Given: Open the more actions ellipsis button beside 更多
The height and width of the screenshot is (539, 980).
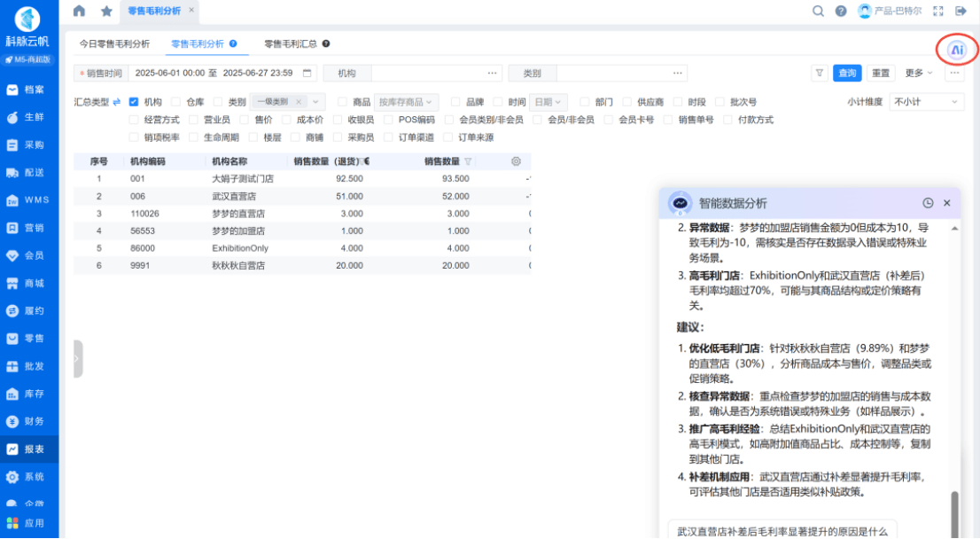Looking at the screenshot, I should (x=954, y=74).
